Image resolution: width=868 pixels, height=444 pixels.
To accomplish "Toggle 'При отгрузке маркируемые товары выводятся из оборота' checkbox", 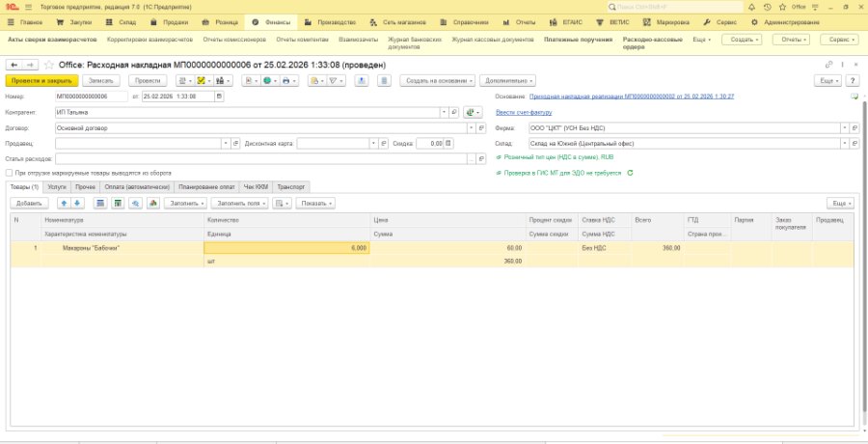I will click(x=9, y=173).
